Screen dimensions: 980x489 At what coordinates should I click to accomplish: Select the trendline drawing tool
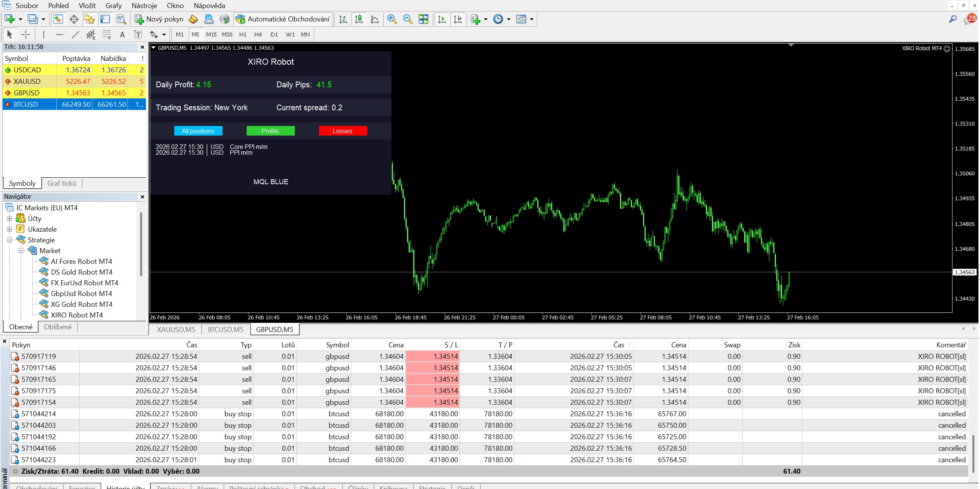[75, 35]
